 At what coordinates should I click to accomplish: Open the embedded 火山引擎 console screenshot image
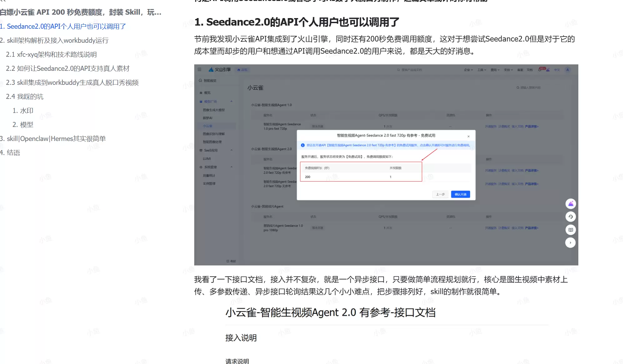click(386, 165)
